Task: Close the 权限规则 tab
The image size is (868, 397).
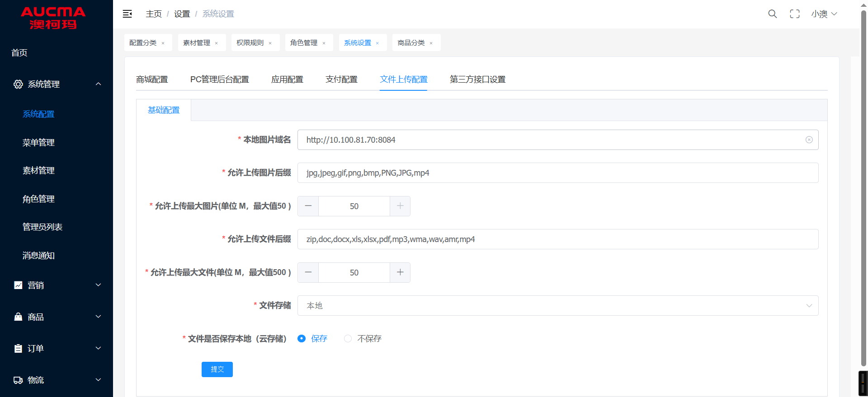Action: pyautogui.click(x=270, y=43)
